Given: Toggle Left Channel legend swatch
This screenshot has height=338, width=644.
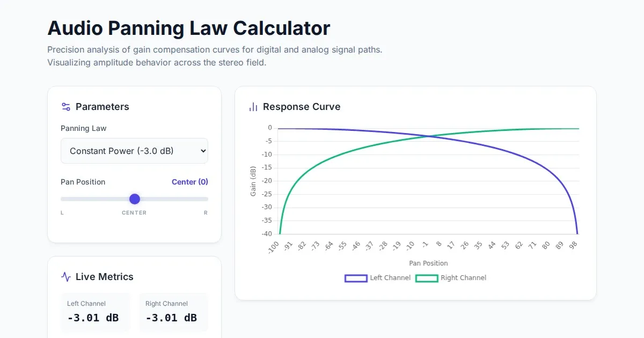Looking at the screenshot, I should click(x=355, y=278).
